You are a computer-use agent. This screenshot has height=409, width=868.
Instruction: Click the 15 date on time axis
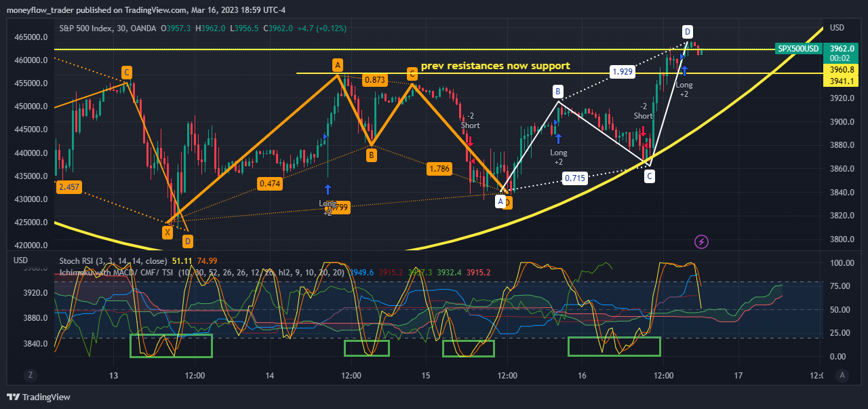click(426, 375)
